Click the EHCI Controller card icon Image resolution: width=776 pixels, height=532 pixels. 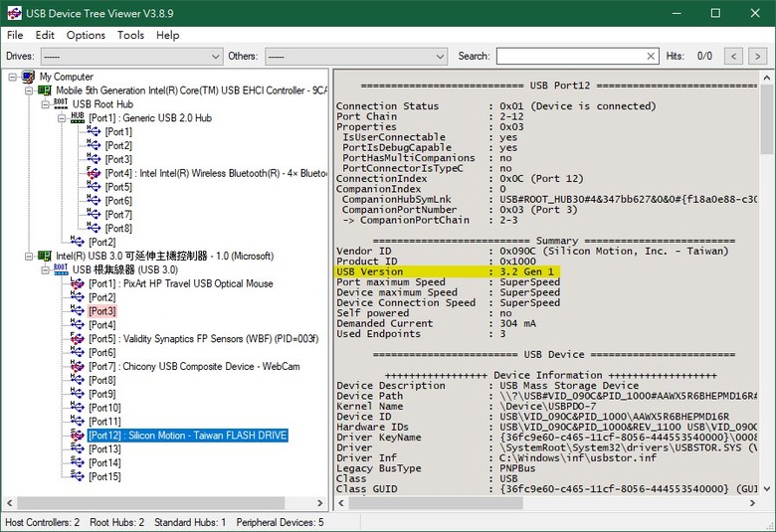pos(45,90)
